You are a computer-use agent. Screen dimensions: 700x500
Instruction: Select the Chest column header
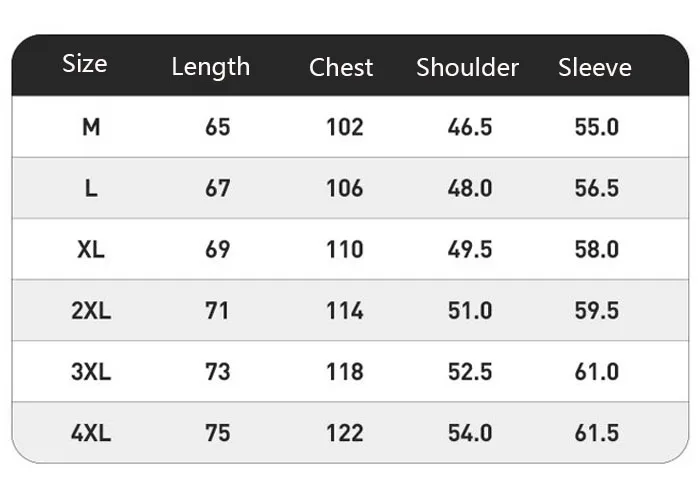(341, 67)
